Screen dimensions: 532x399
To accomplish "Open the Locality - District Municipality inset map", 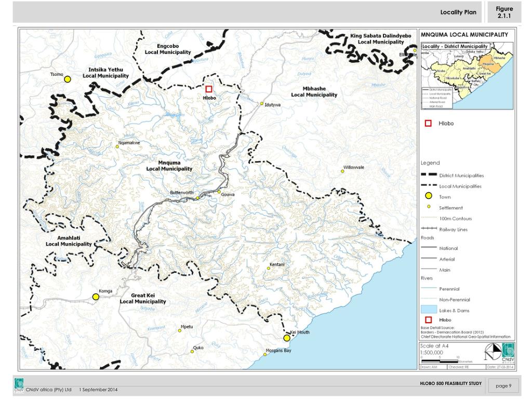I will [467, 76].
